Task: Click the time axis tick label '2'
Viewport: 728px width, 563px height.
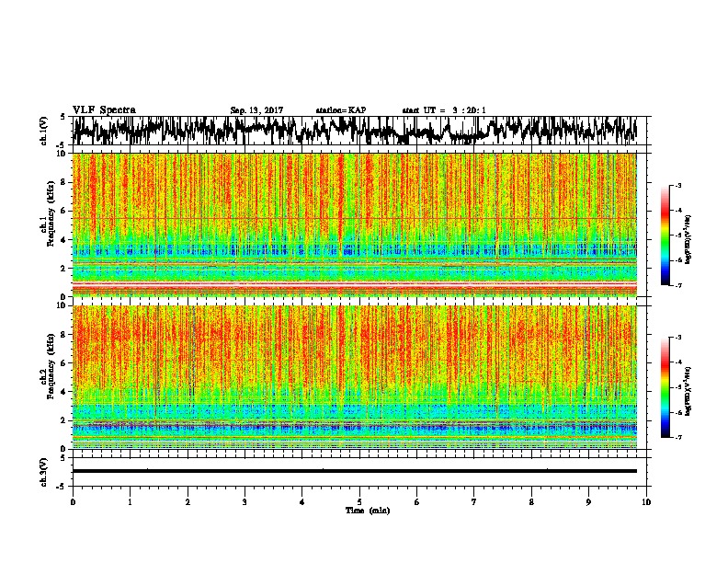Action: click(x=188, y=502)
